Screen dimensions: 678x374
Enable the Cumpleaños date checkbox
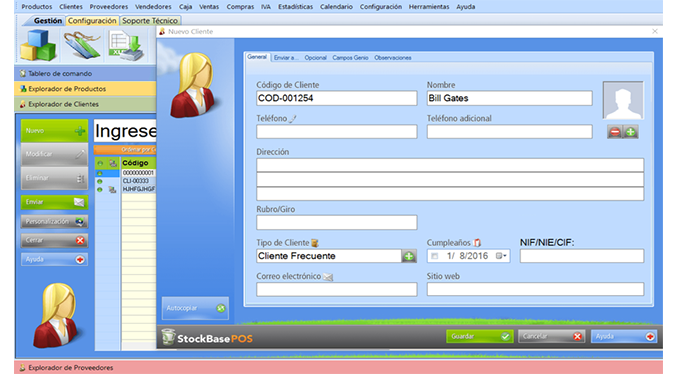tap(435, 256)
